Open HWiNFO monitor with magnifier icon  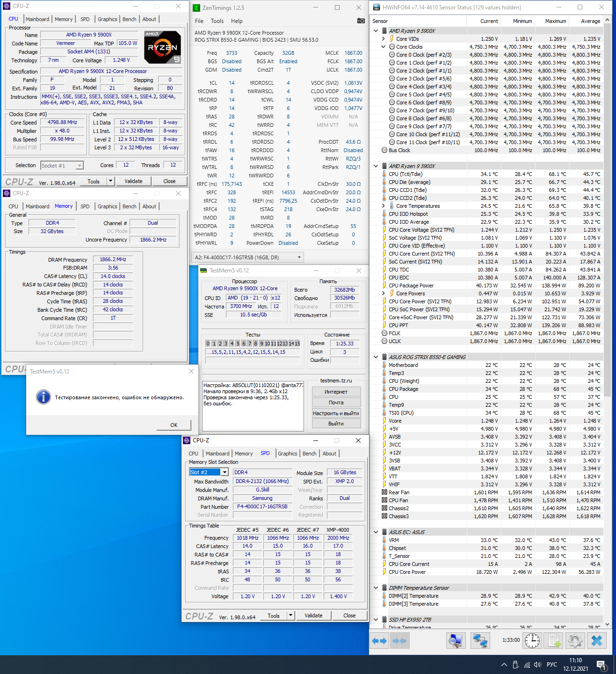(456, 641)
